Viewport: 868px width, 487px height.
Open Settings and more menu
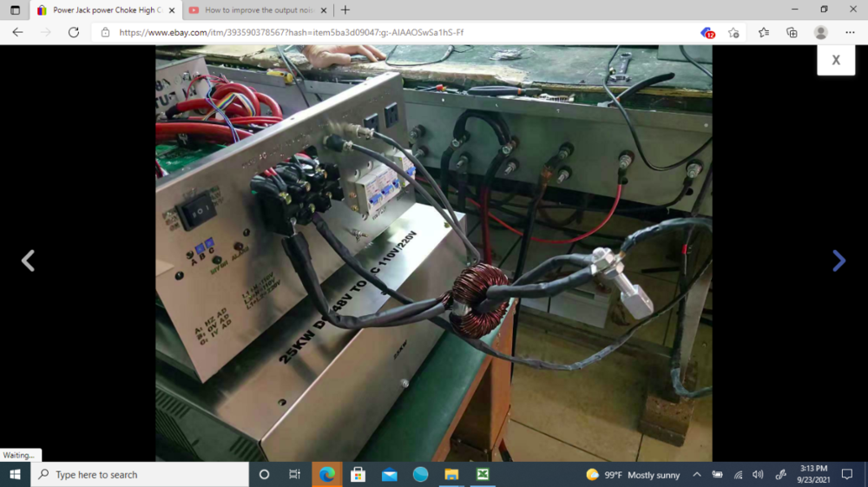(x=851, y=33)
